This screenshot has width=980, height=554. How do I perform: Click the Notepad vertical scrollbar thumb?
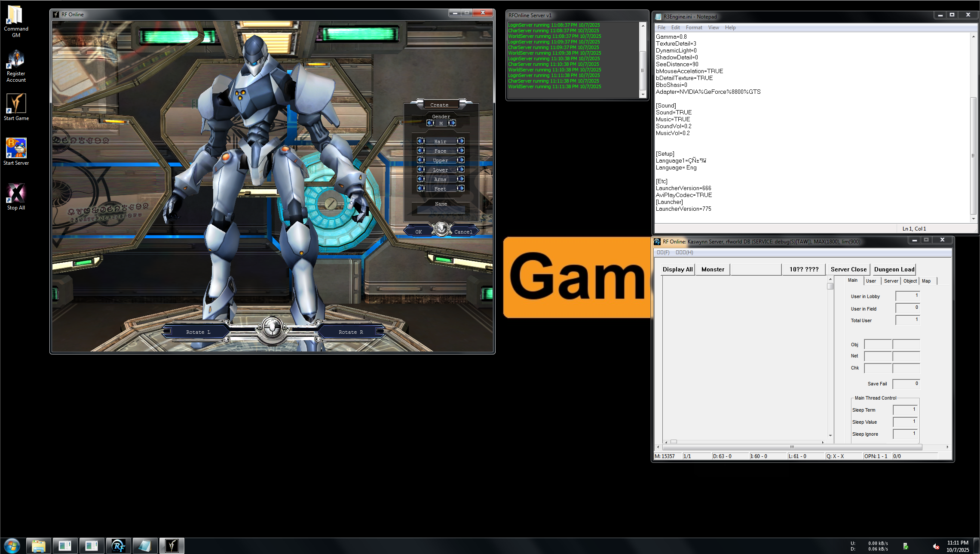973,155
